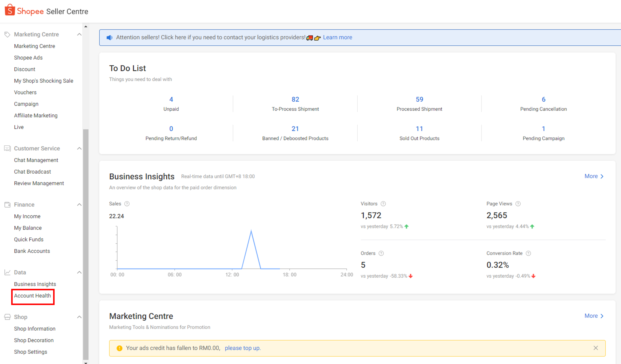Select Chat Management in sidebar
The height and width of the screenshot is (364, 621).
pyautogui.click(x=36, y=160)
